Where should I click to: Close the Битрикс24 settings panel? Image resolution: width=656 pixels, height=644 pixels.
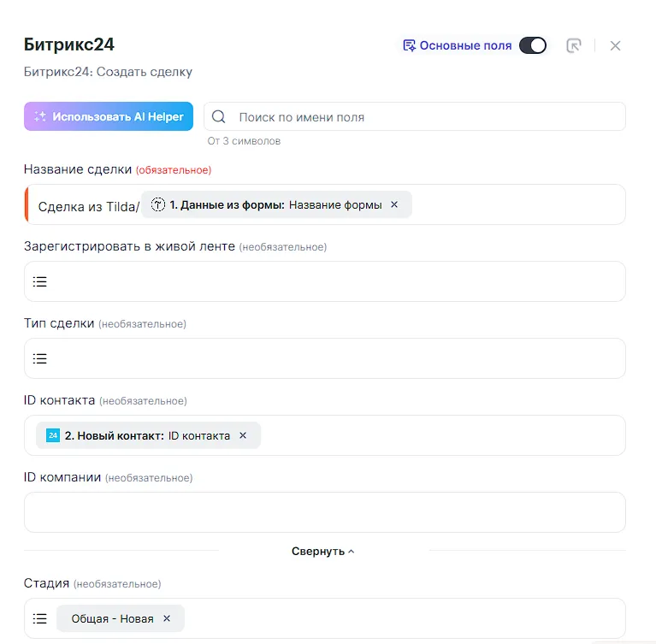point(615,46)
